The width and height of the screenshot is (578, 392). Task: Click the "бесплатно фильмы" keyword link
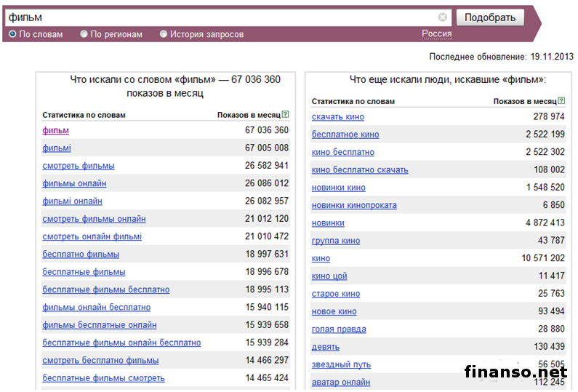[x=81, y=255]
